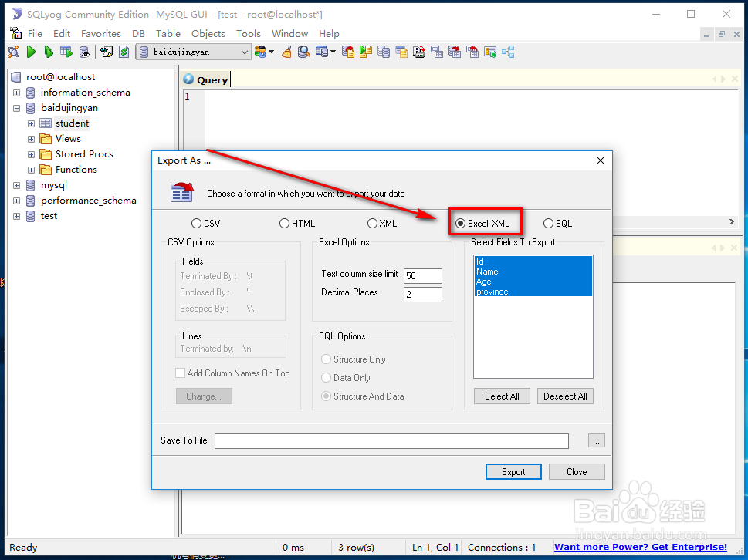Screen dimensions: 748x560
Task: Click the database eye icon in toolbar
Action: [84, 52]
